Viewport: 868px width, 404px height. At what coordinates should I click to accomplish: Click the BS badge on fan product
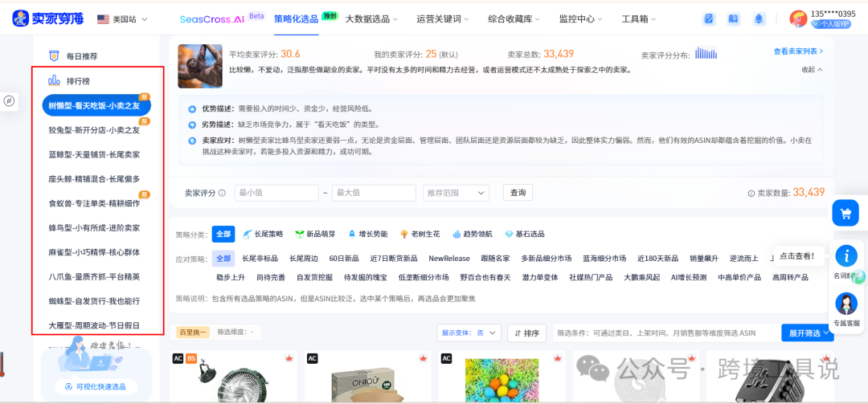point(191,358)
